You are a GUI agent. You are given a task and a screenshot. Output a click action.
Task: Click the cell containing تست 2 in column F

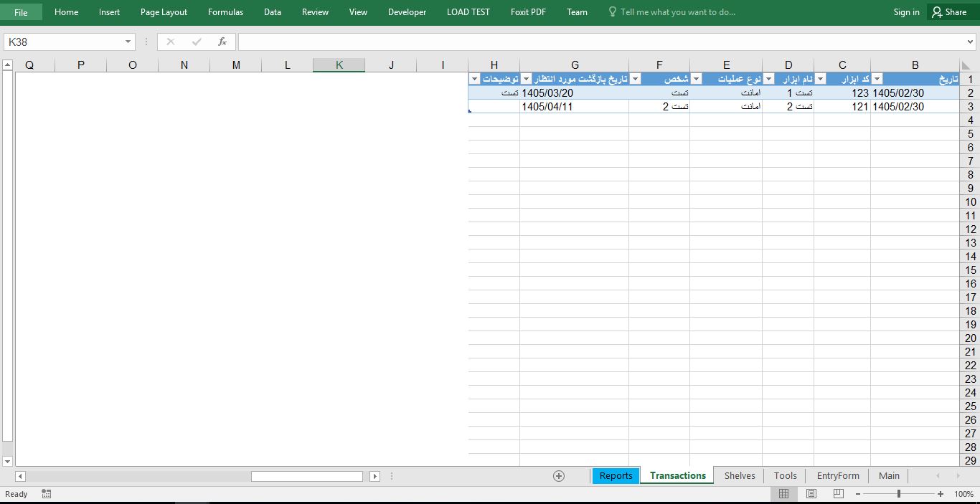[x=659, y=107]
